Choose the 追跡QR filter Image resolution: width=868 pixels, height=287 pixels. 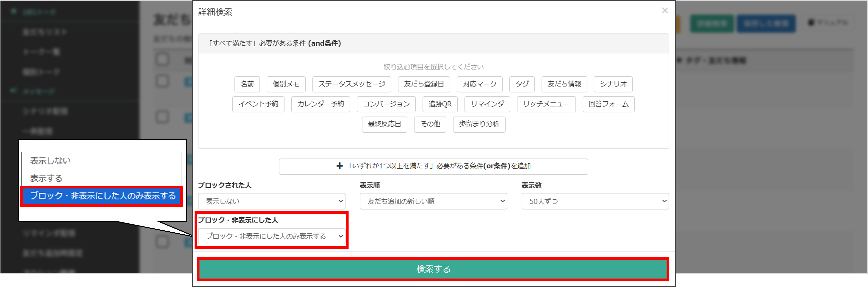(440, 104)
